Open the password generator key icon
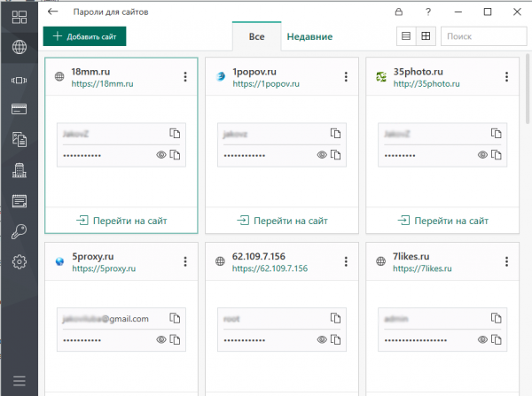 click(x=20, y=231)
